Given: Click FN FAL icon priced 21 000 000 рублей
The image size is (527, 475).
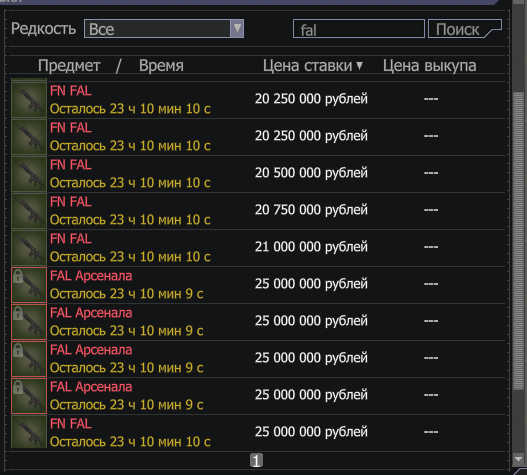Looking at the screenshot, I should click(29, 248).
